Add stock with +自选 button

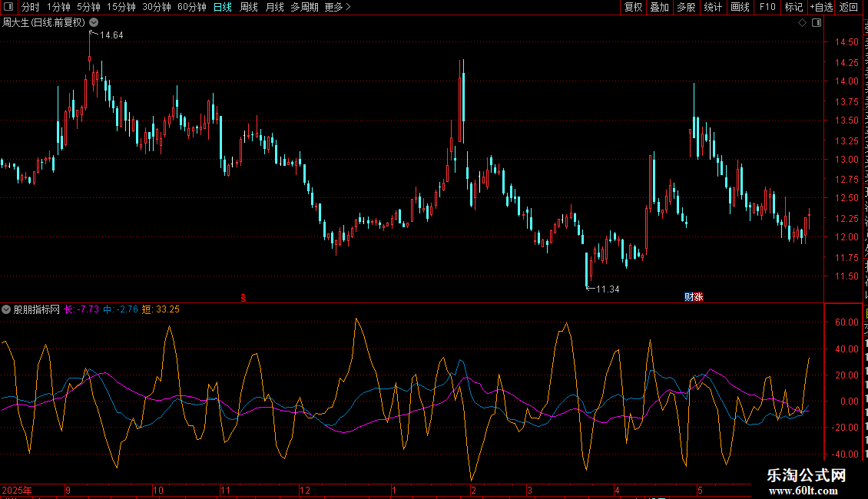(821, 7)
